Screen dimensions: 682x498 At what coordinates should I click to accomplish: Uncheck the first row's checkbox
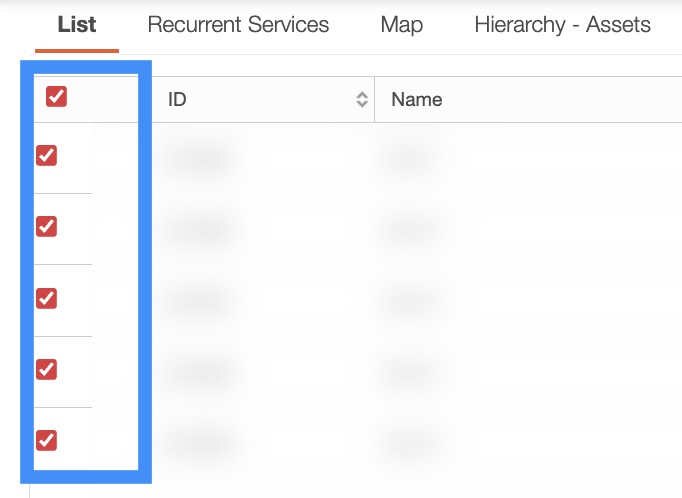tap(46, 155)
